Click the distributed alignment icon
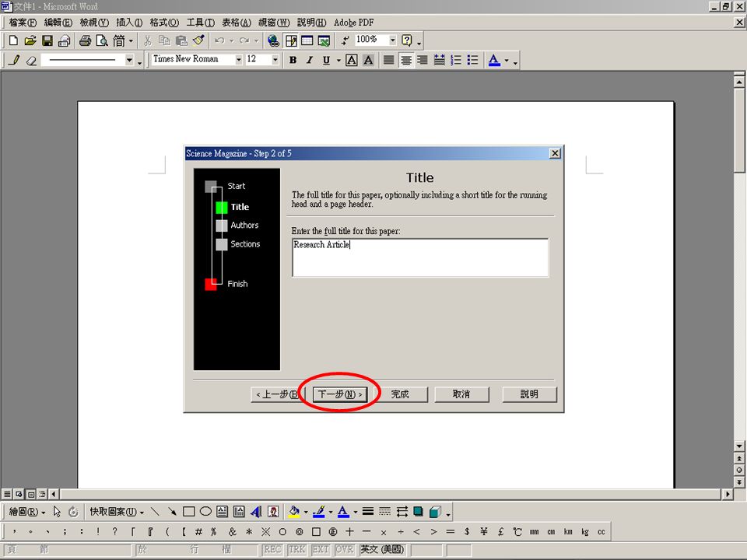The image size is (747, 560). coord(439,60)
